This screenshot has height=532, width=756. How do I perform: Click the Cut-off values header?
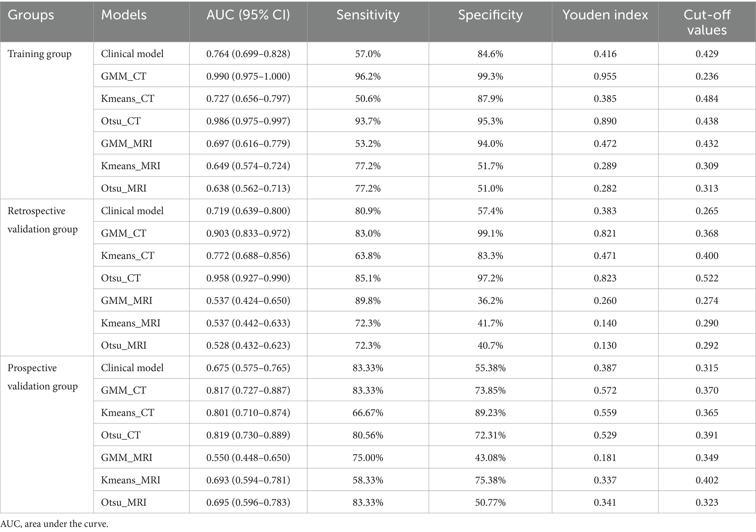pos(707,22)
